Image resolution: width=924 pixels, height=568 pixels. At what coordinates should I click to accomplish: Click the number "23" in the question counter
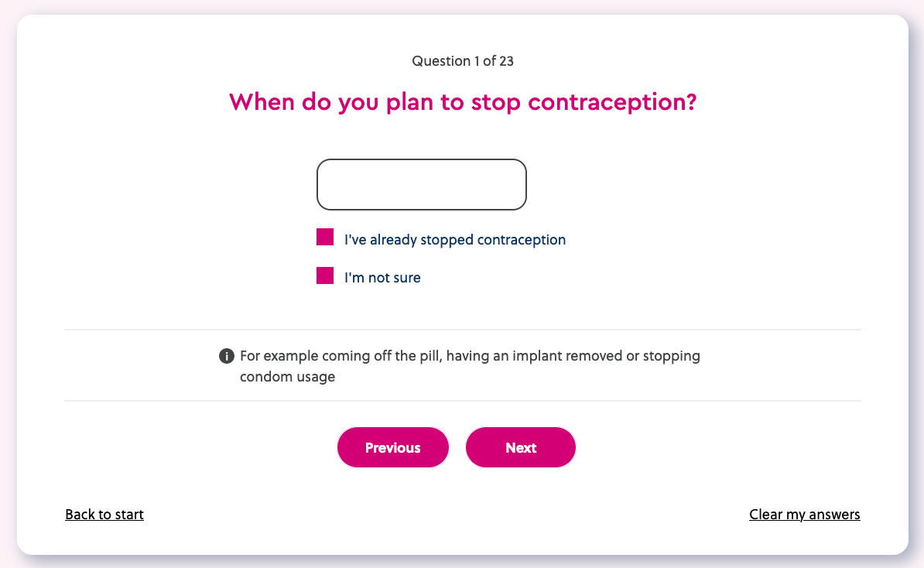[506, 61]
